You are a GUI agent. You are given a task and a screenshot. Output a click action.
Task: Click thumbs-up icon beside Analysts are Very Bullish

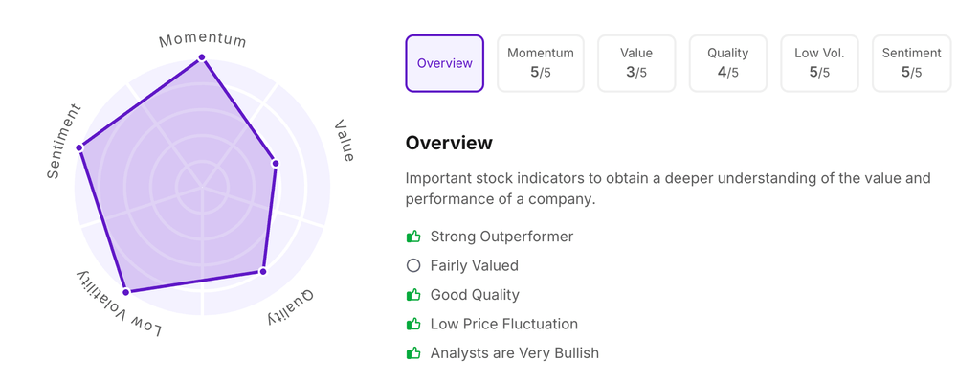tap(413, 353)
